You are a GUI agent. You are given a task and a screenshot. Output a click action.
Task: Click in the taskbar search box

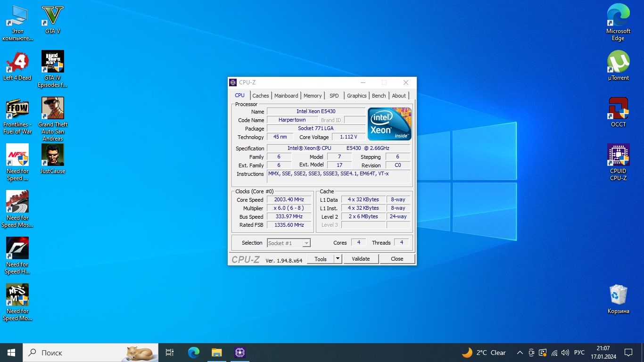coord(90,352)
